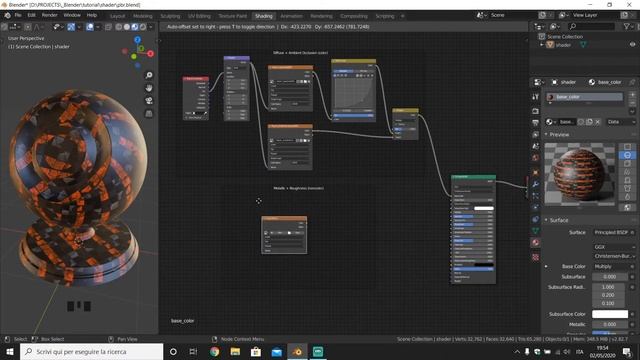
Task: Open the Help menu
Action: point(92,15)
